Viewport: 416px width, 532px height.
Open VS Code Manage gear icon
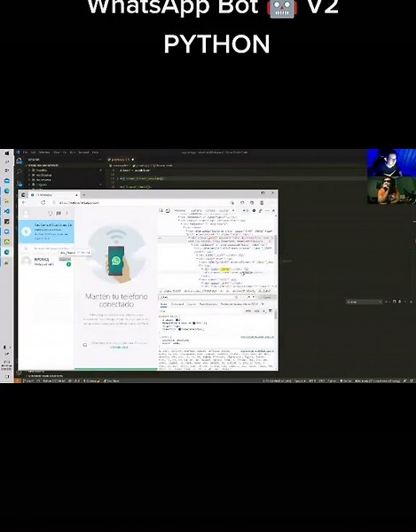click(x=19, y=372)
